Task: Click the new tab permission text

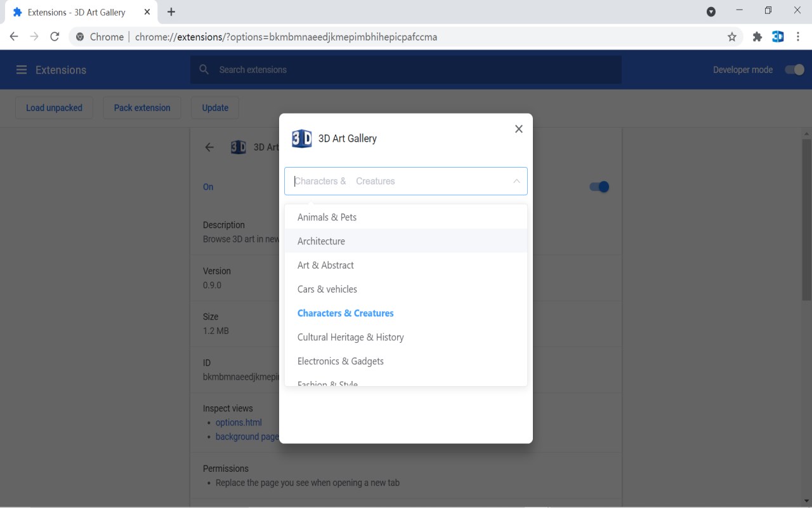Action: point(308,483)
